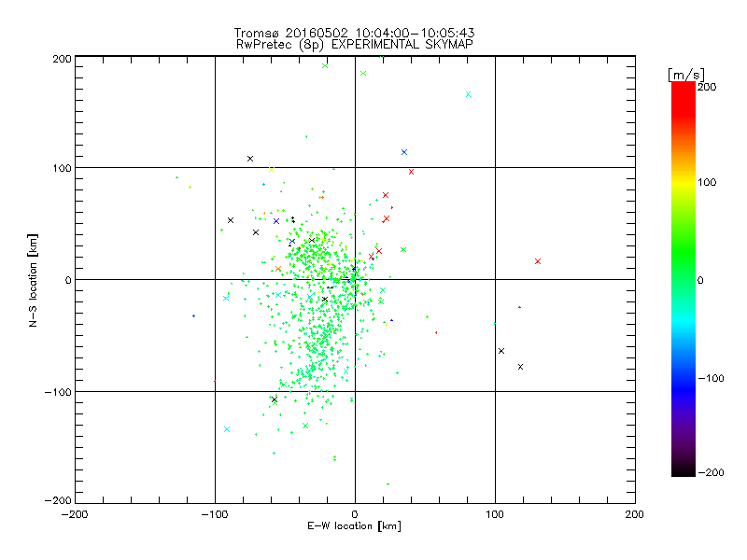Screen dimensions: 747x560
Task: Click the colorbar tick label "-100"
Action: 711,378
